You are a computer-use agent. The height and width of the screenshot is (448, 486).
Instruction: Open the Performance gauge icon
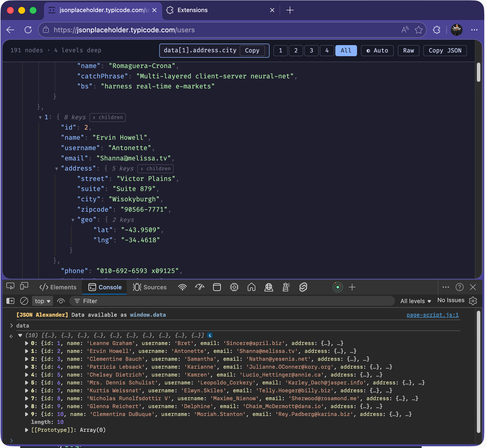point(199,287)
